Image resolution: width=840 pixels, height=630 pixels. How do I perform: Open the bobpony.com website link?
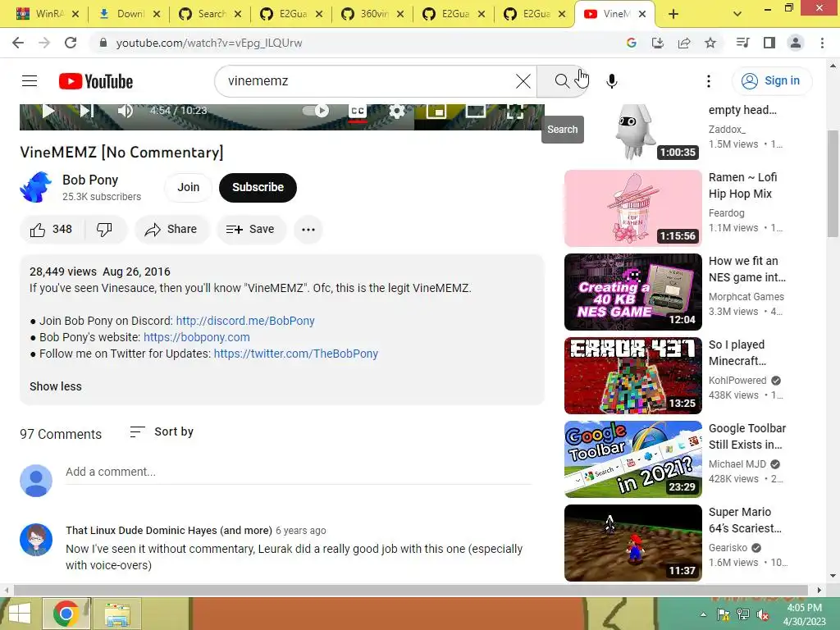(197, 337)
